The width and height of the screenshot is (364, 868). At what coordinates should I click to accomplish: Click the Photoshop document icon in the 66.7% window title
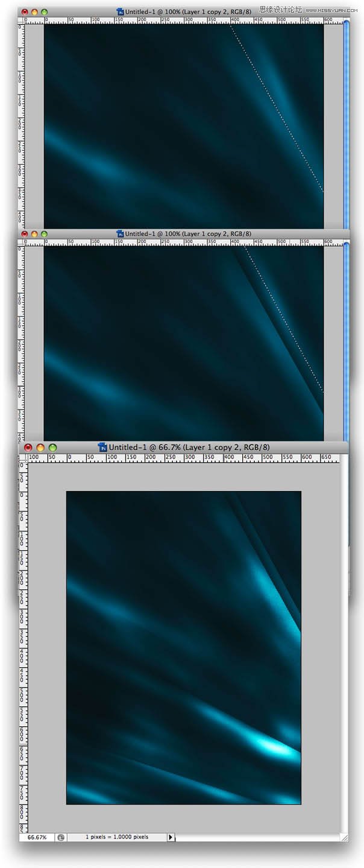103,448
